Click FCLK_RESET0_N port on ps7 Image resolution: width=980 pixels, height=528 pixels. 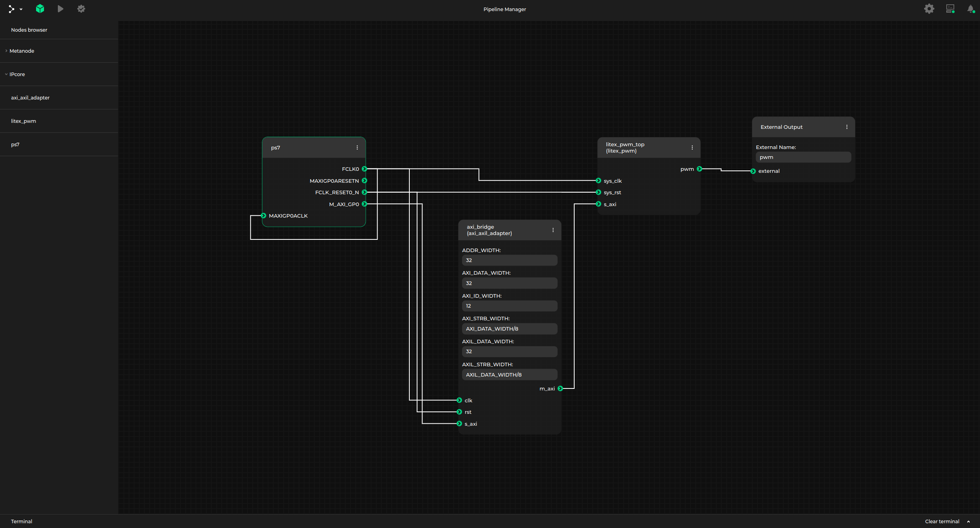[364, 192]
